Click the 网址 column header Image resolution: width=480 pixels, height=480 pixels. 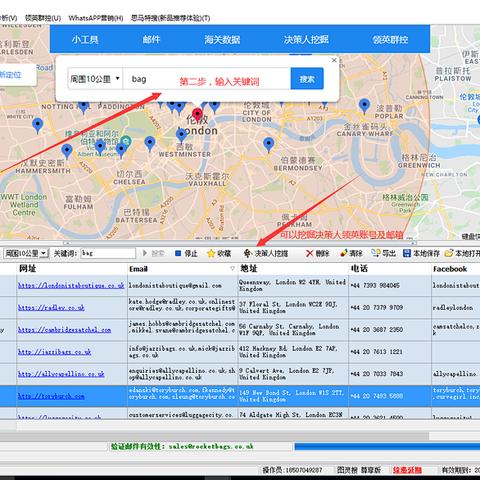72,269
